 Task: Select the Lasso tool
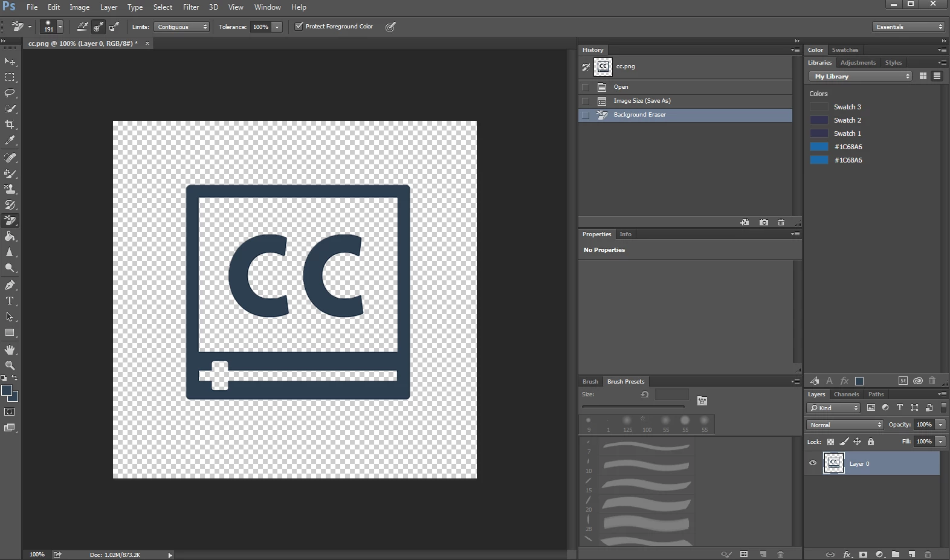[10, 93]
